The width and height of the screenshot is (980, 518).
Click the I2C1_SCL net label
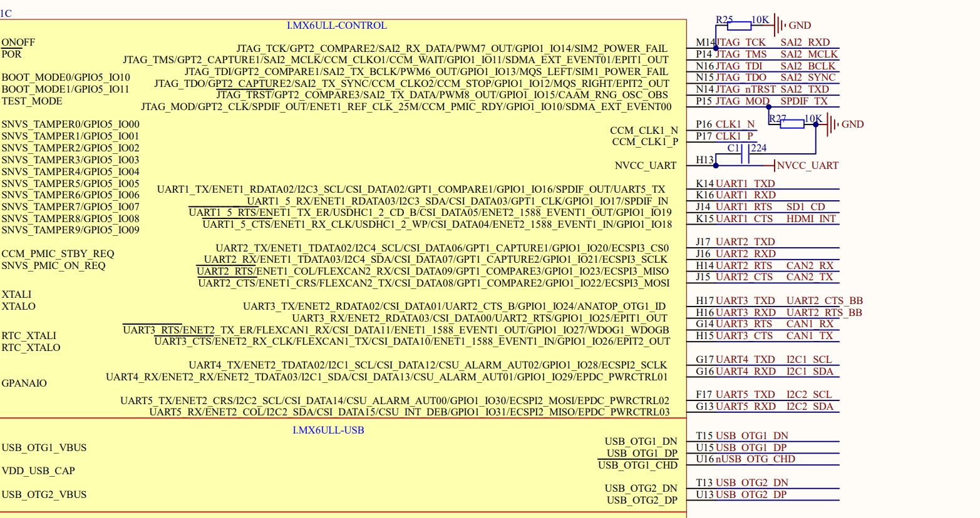pos(809,359)
